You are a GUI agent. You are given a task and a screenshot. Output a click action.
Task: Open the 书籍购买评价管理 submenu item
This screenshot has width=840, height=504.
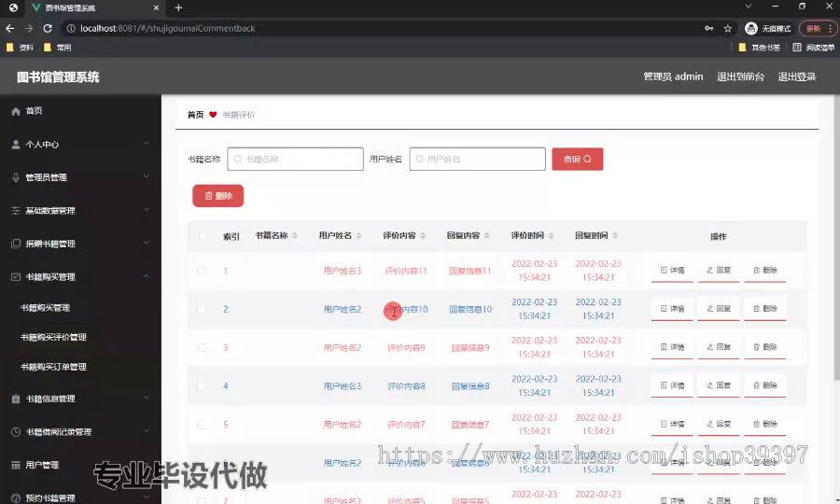click(x=53, y=338)
